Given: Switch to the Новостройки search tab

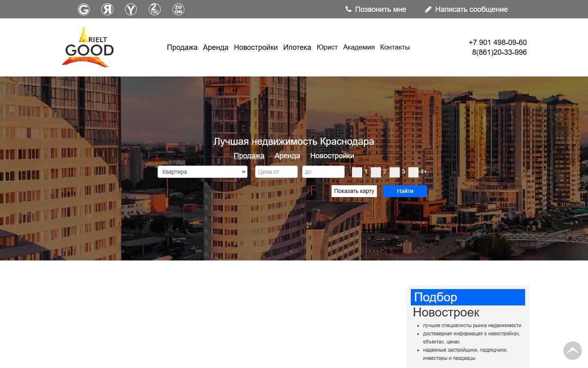Looking at the screenshot, I should pyautogui.click(x=332, y=156).
